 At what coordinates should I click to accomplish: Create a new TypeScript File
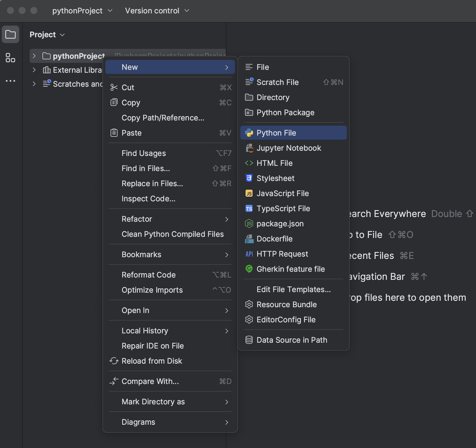[x=283, y=208]
